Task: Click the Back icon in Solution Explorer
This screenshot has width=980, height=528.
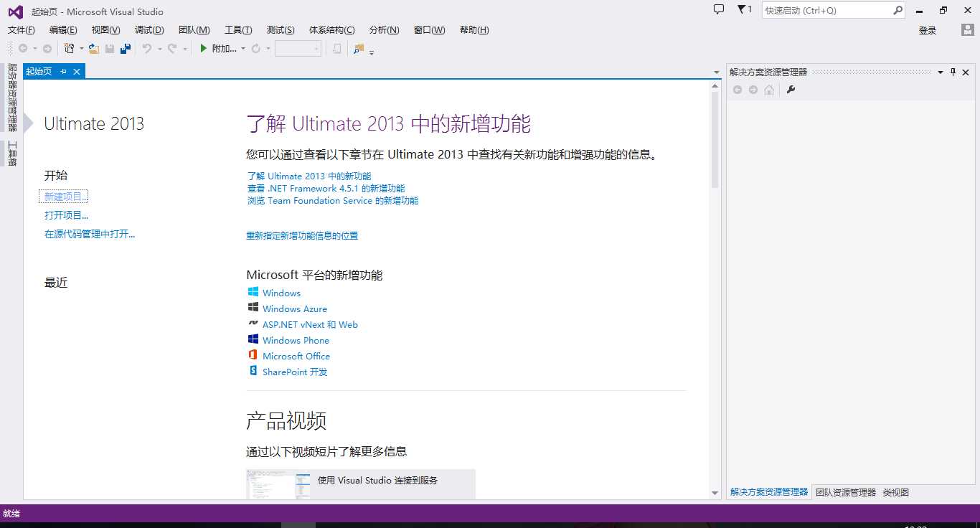Action: pos(737,90)
